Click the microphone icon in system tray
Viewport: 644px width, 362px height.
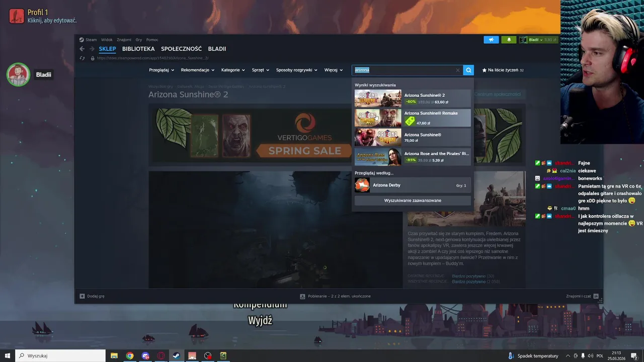(583, 355)
